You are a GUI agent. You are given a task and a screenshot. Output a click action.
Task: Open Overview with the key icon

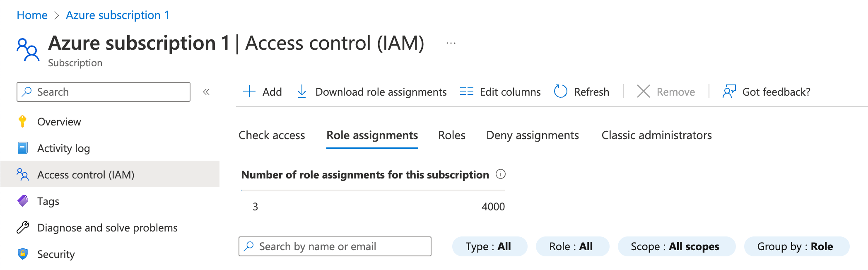pyautogui.click(x=23, y=122)
